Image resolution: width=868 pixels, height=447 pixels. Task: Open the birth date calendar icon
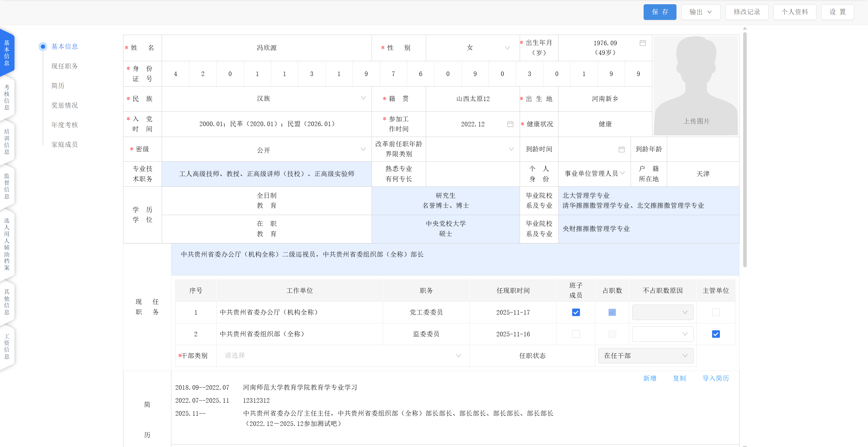click(x=643, y=43)
